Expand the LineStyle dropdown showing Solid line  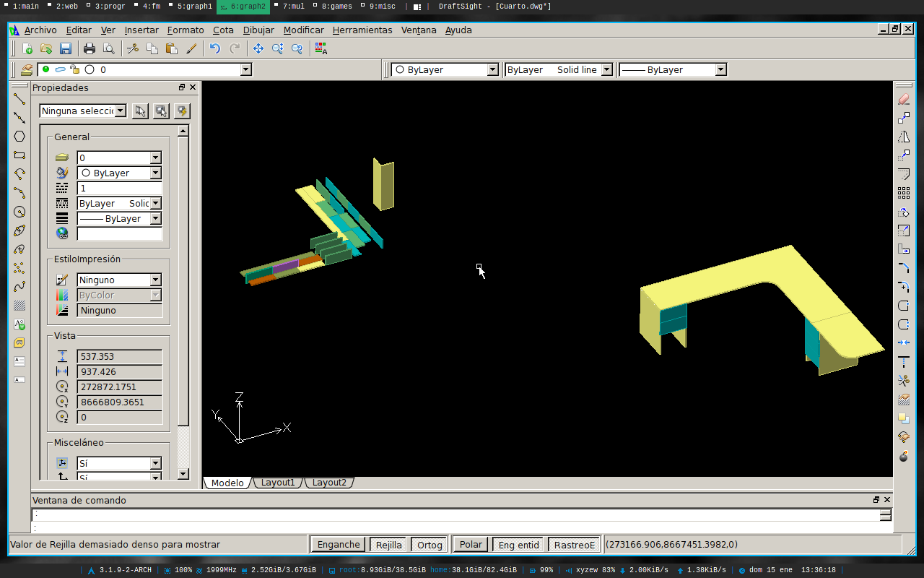coord(609,69)
